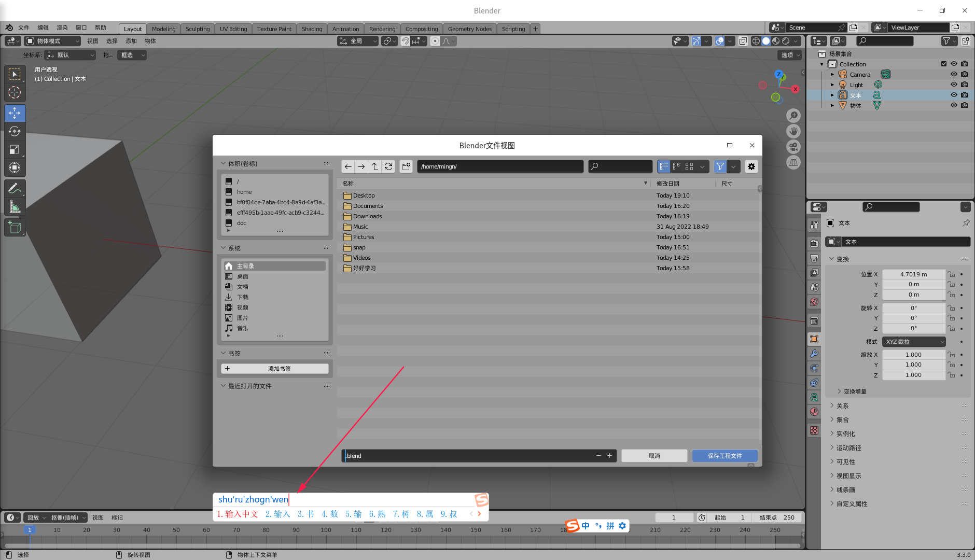Collapse the 书签 section in file browser
The image size is (975, 560).
(x=231, y=353)
